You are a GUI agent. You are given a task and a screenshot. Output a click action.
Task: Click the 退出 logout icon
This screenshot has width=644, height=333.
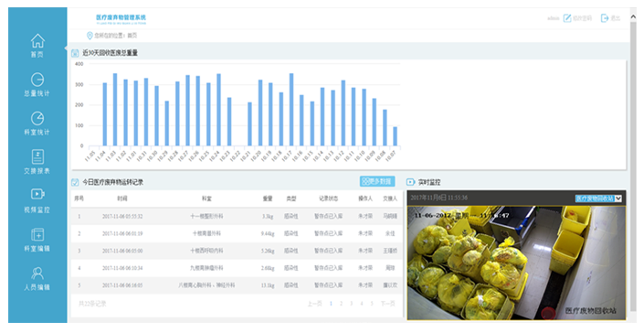(605, 18)
